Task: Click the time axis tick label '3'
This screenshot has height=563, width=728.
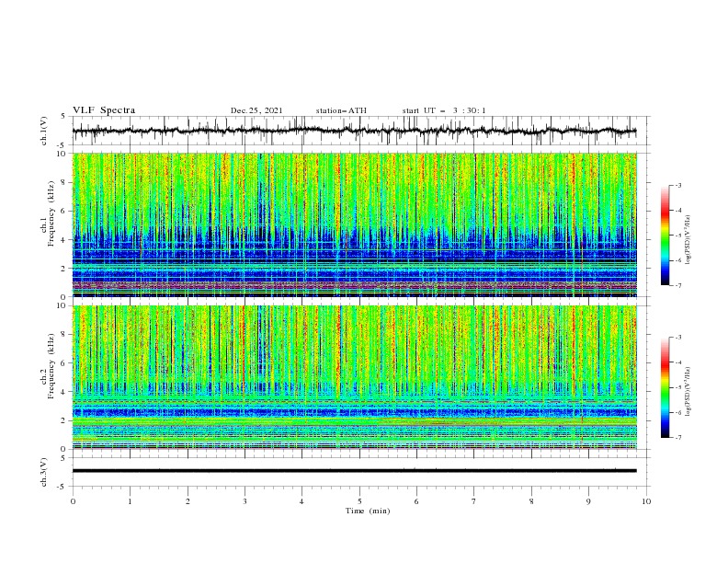Action: tap(245, 501)
